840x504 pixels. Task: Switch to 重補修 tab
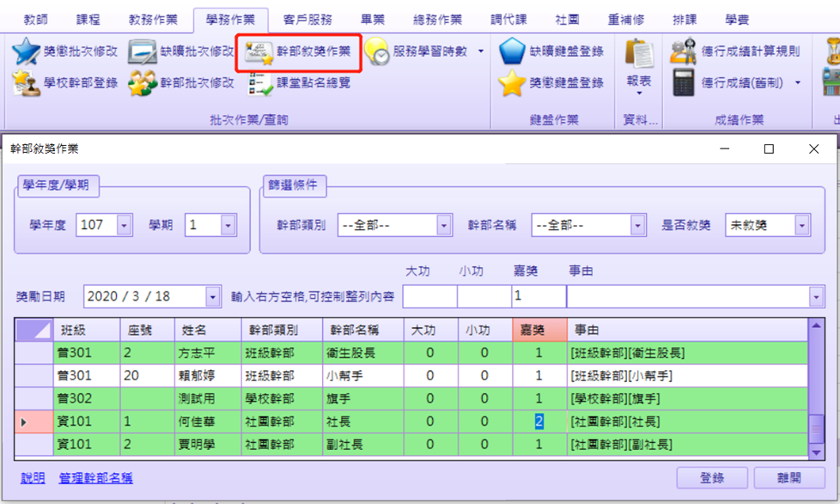(x=625, y=20)
